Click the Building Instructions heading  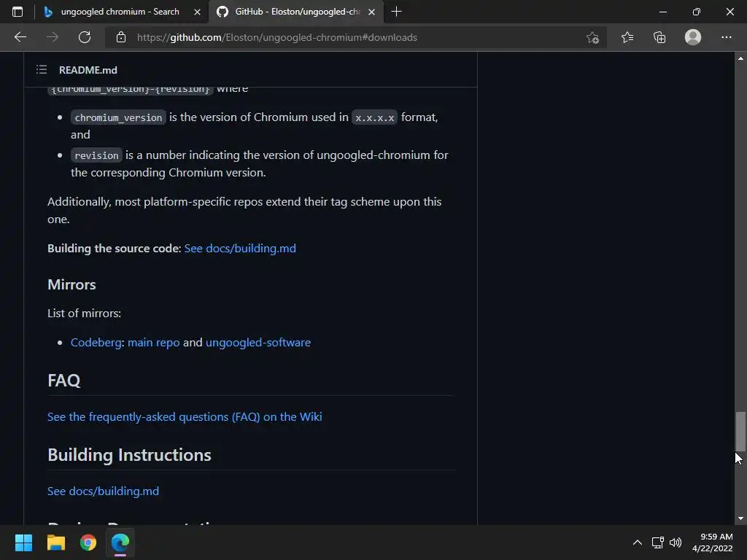click(x=129, y=455)
